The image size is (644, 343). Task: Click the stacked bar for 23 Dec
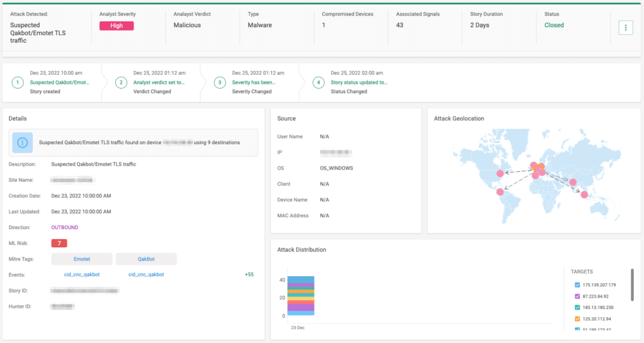(301, 296)
